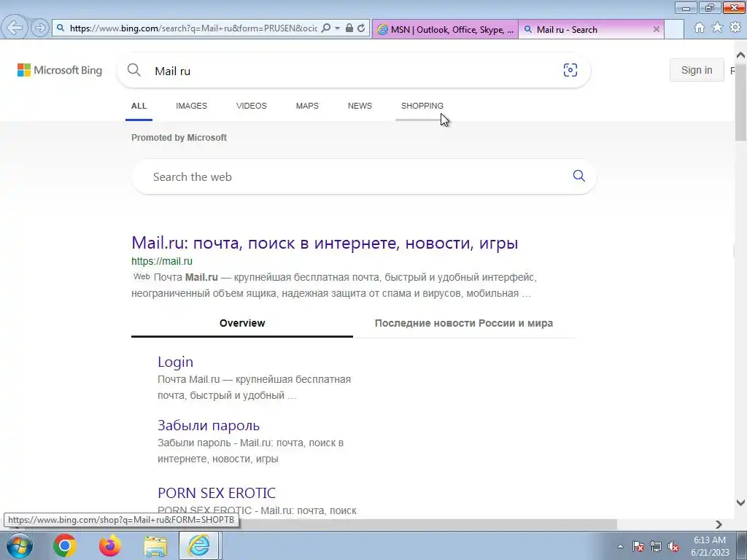747x560 pixels.
Task: Close the Mail ru - Search tab
Action: [657, 29]
